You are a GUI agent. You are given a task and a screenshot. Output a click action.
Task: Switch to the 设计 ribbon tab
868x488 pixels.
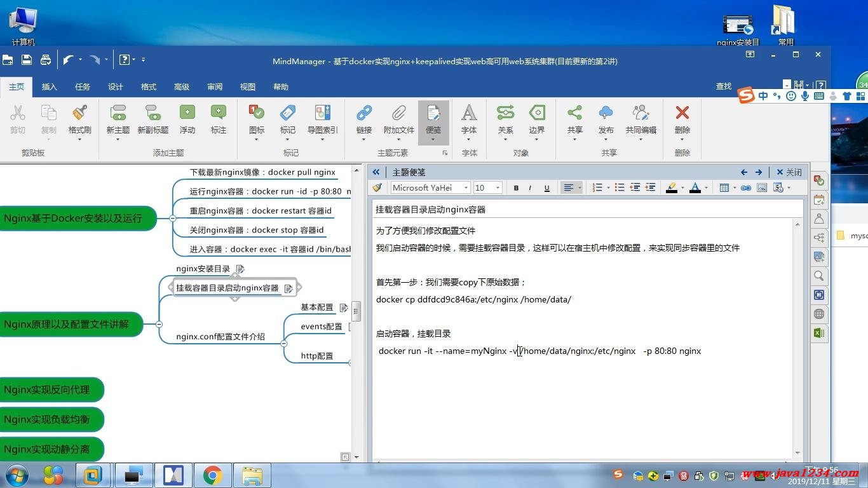pos(116,86)
